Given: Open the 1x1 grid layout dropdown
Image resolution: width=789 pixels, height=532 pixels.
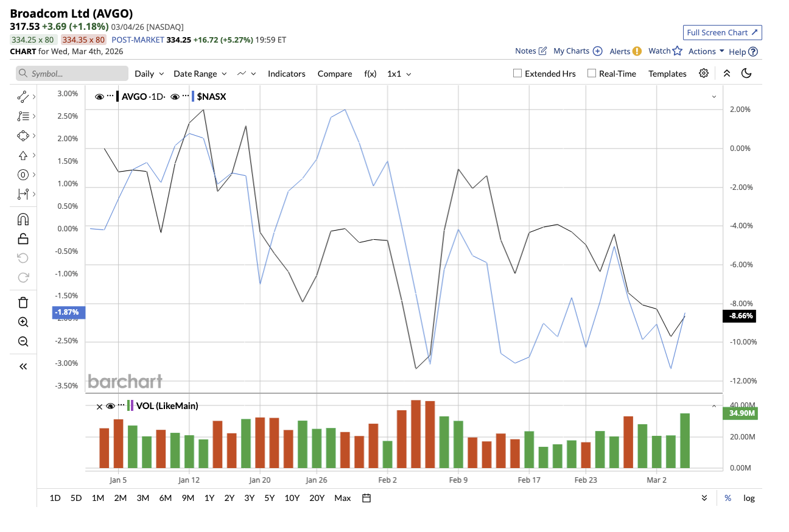Looking at the screenshot, I should coord(399,74).
